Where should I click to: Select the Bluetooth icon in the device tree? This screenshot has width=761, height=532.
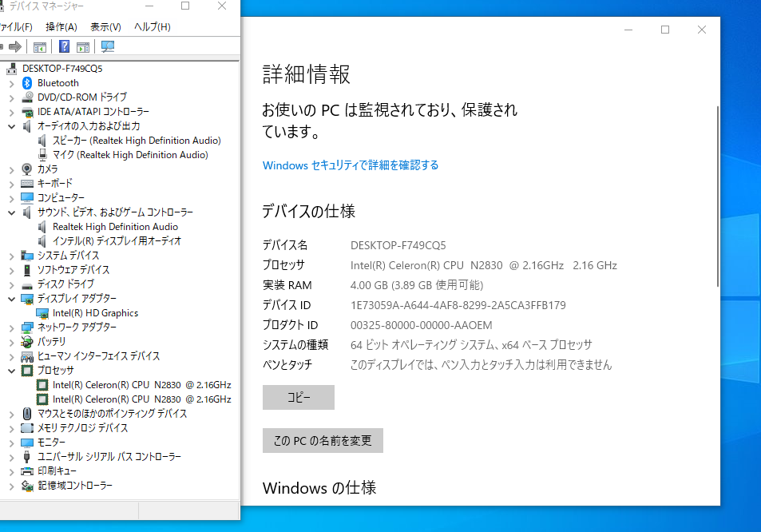[27, 83]
